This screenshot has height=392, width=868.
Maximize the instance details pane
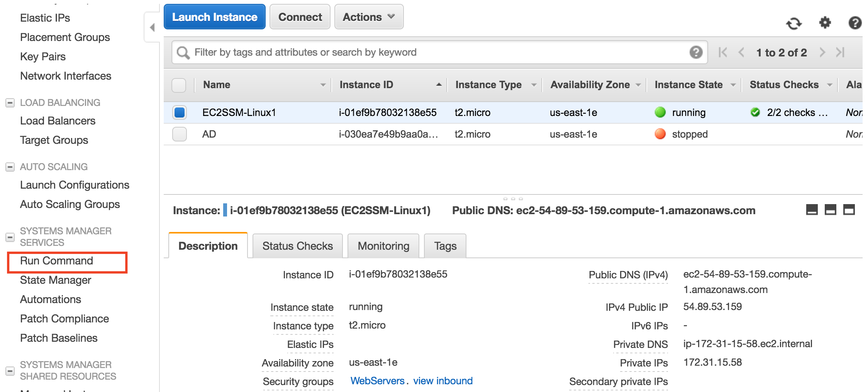pos(849,210)
